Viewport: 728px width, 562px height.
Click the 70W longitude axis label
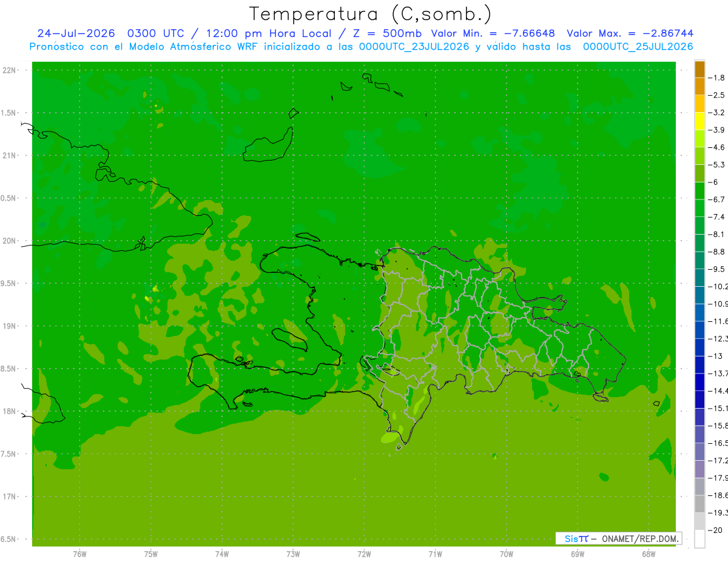(x=507, y=554)
